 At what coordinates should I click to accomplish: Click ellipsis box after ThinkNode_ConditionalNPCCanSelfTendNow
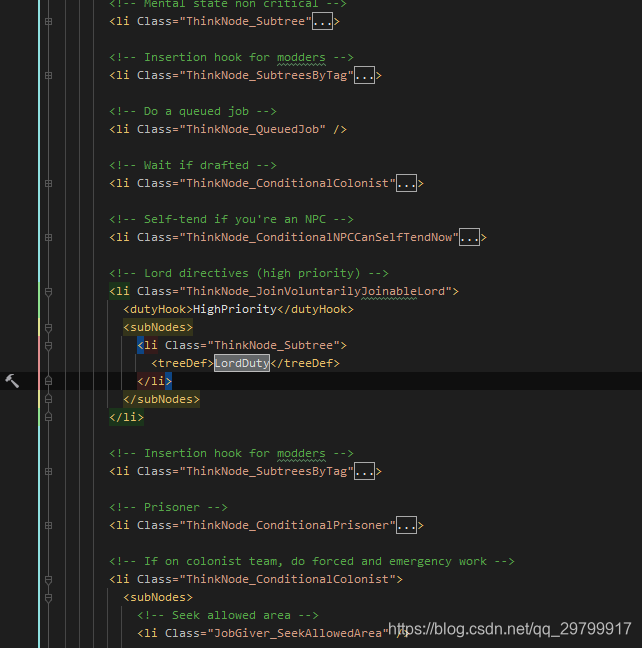pyautogui.click(x=470, y=238)
